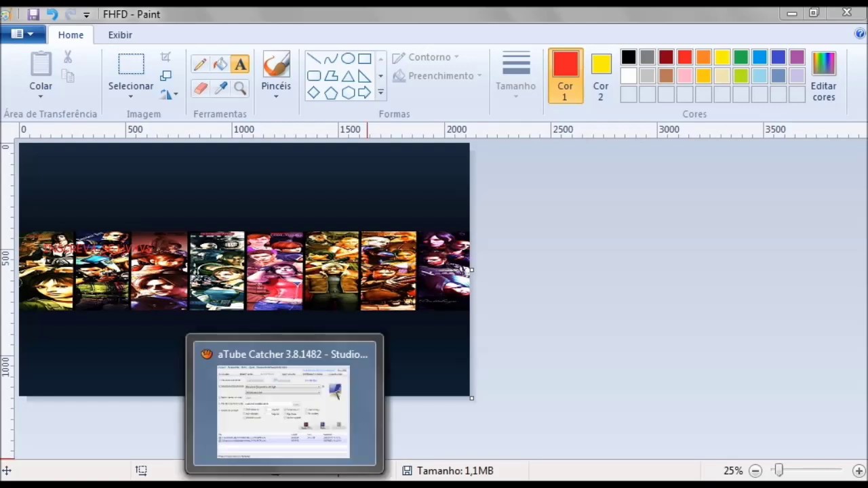Viewport: 868px width, 488px height.
Task: Open the Tamanho size dropdown
Action: tap(516, 76)
